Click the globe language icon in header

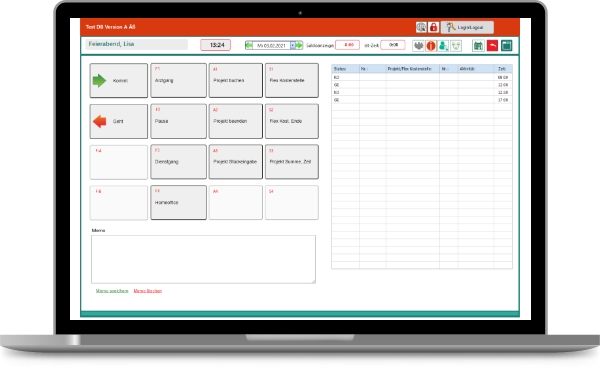421,27
